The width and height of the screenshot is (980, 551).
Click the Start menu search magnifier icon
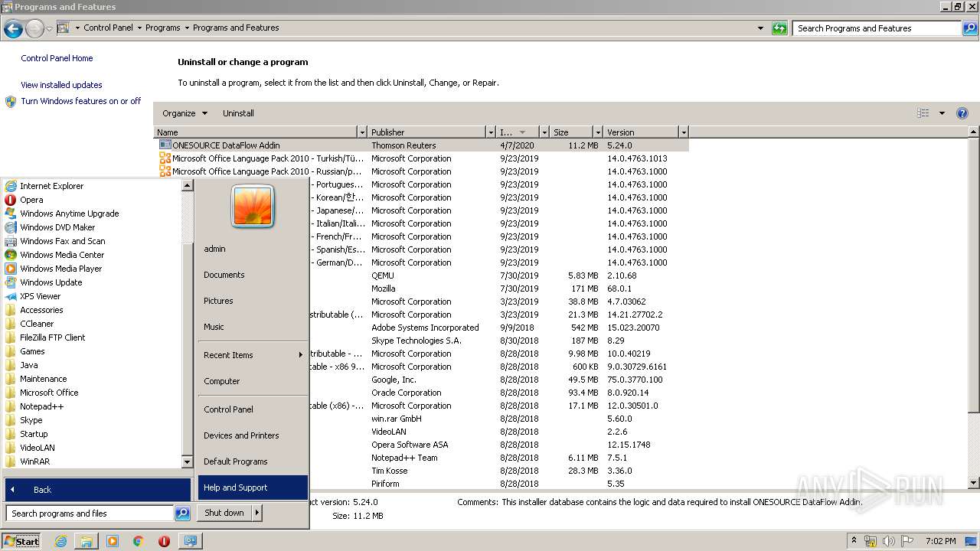(182, 514)
